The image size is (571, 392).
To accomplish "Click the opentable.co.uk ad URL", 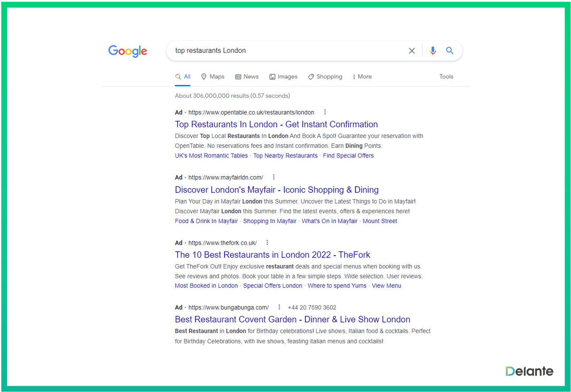I will [251, 112].
